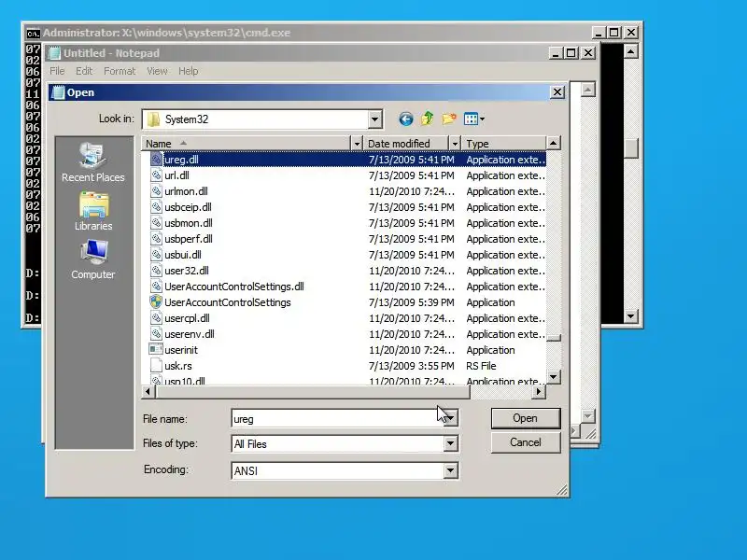Select the userinit application icon
747x560 pixels.
pos(156,349)
